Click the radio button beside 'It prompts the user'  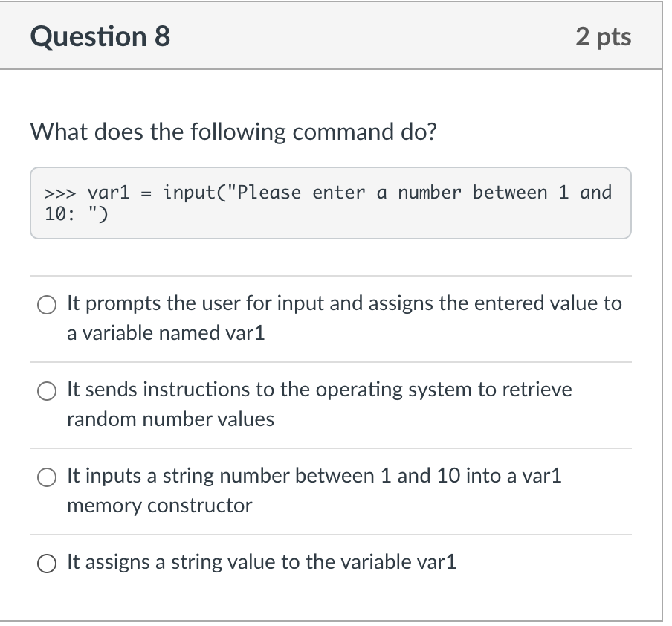click(x=46, y=304)
